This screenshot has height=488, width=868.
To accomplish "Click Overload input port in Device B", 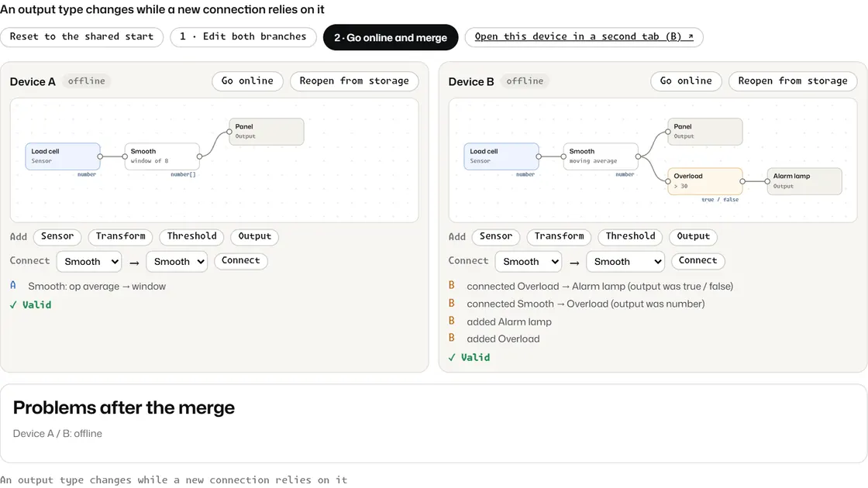I will 668,181.
